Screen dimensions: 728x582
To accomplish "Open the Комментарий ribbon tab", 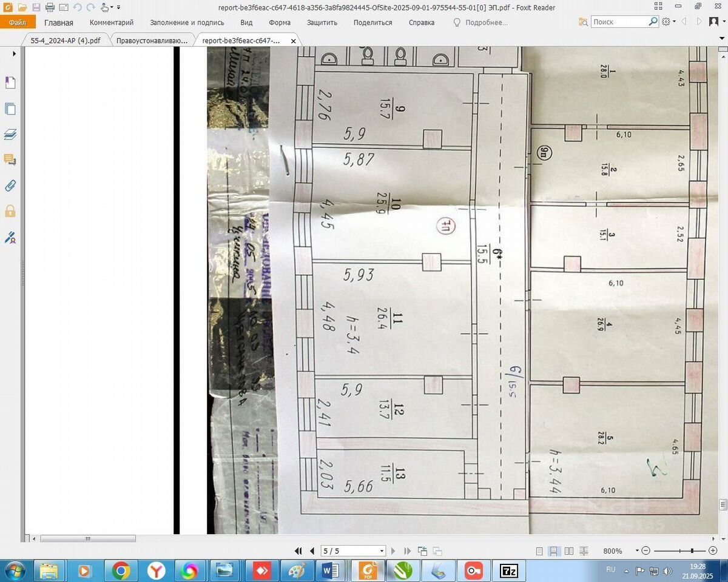I will [x=112, y=22].
